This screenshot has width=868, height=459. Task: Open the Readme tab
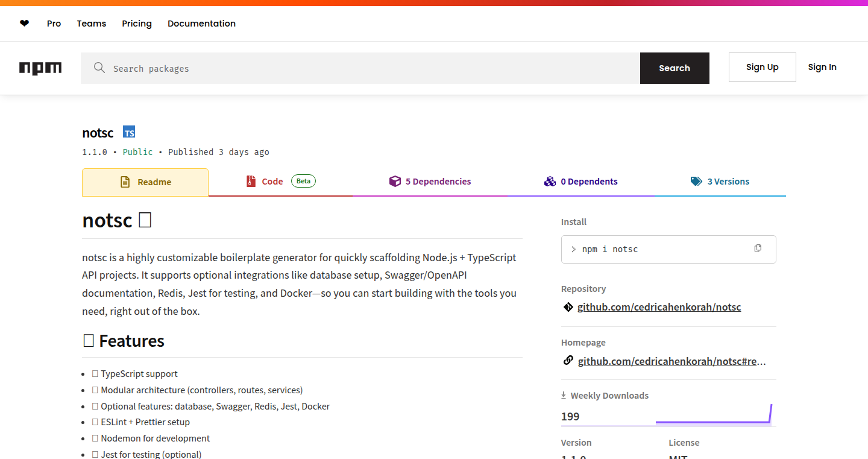click(145, 182)
